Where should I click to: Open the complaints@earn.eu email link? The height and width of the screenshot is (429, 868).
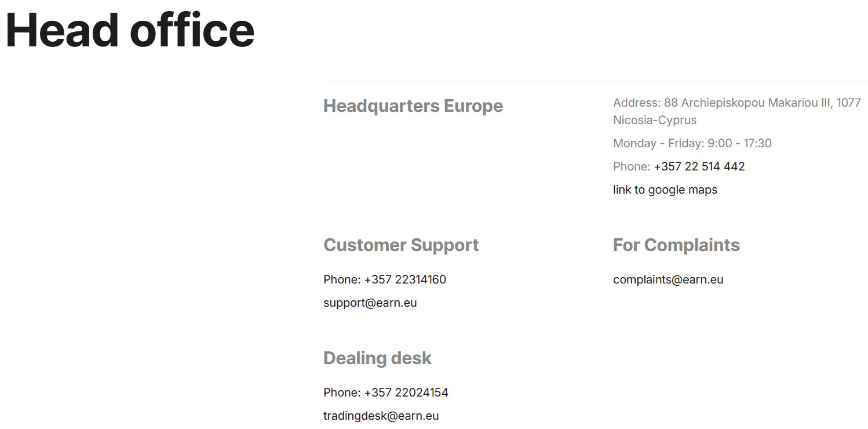click(668, 279)
